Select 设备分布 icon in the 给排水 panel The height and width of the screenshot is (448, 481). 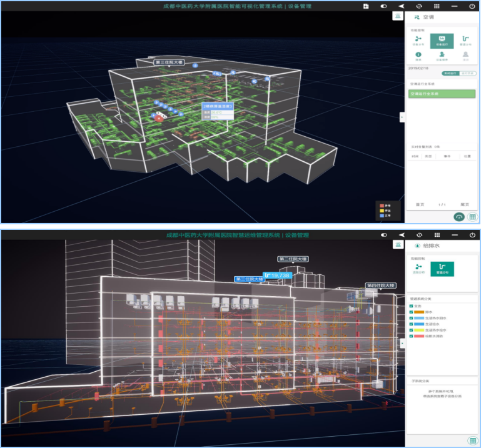pos(418,268)
